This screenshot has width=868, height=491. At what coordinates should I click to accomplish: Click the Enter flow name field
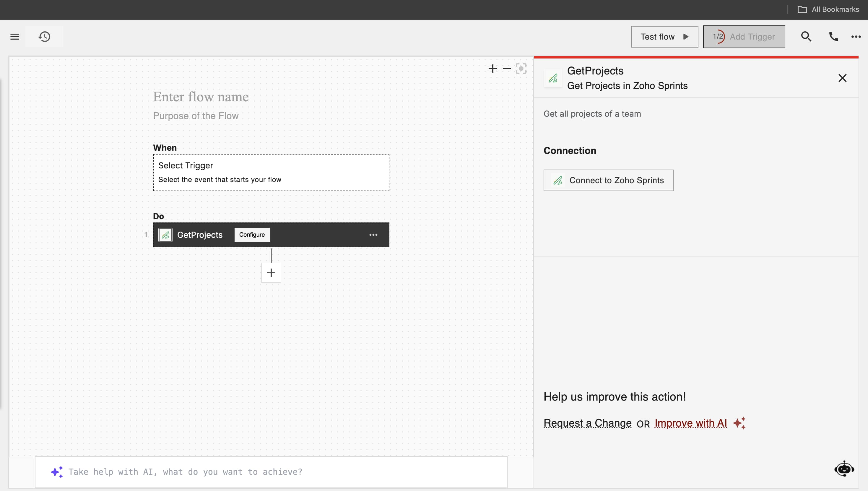201,97
